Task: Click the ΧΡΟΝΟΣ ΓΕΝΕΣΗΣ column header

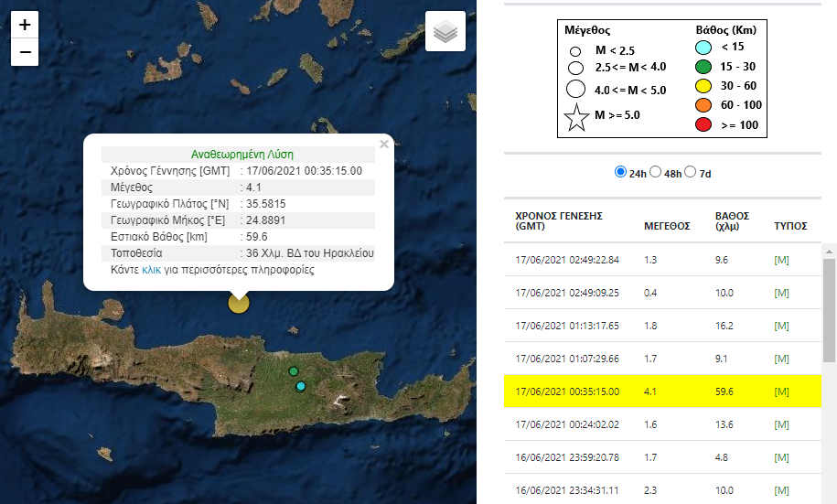Action: (x=559, y=221)
